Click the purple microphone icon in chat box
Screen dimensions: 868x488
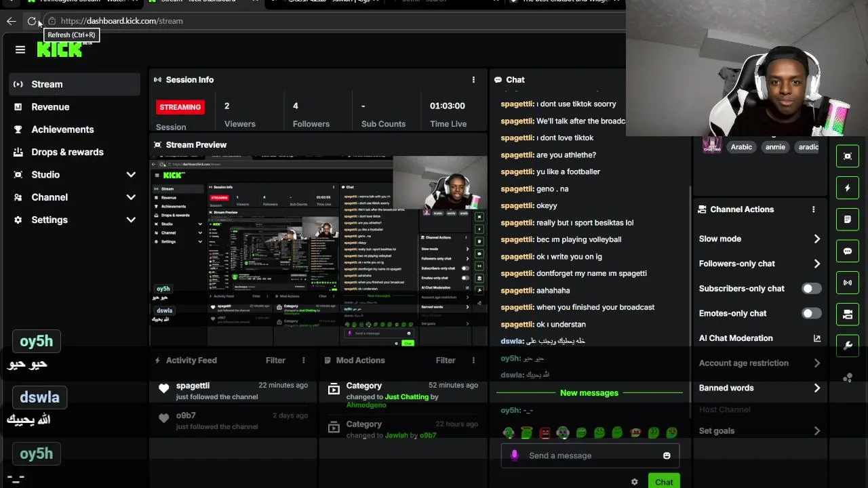[514, 455]
